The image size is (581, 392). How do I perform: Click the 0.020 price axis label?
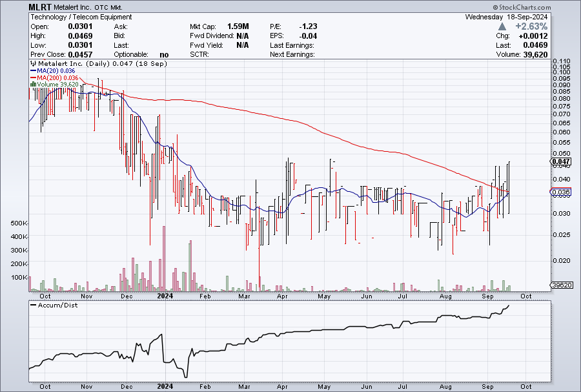click(562, 260)
